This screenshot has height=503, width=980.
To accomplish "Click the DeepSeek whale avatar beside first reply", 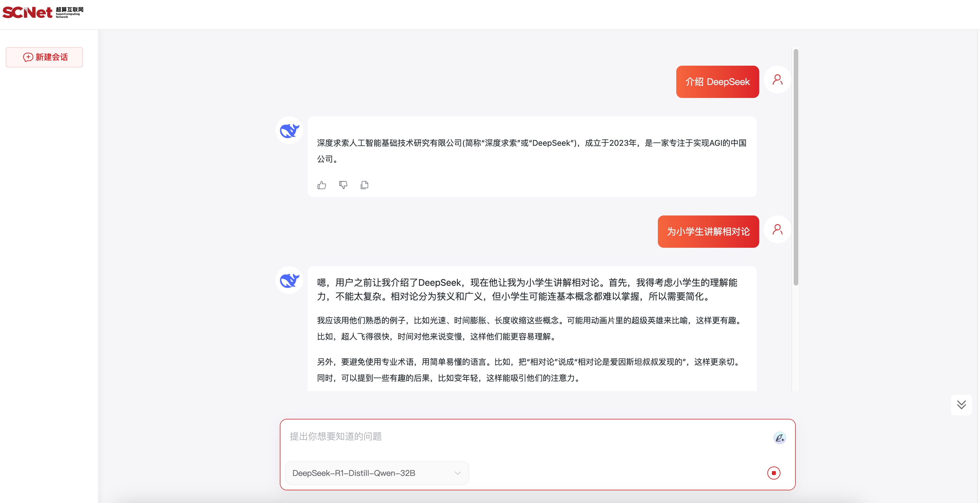I will (289, 131).
